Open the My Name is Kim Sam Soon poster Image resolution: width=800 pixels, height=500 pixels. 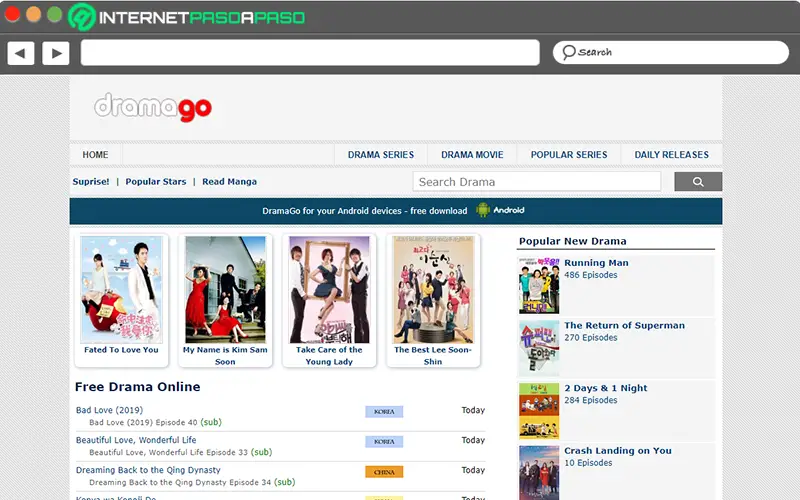click(x=226, y=289)
